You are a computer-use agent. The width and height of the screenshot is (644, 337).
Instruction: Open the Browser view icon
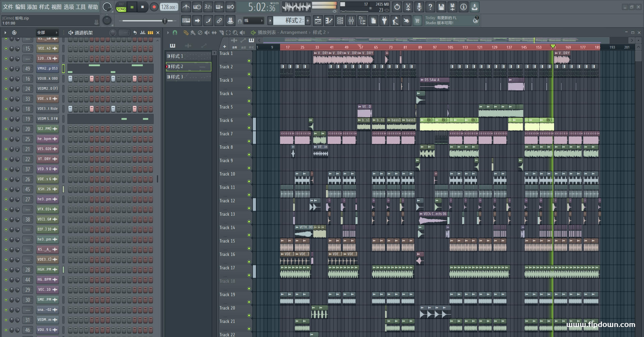[x=362, y=21]
